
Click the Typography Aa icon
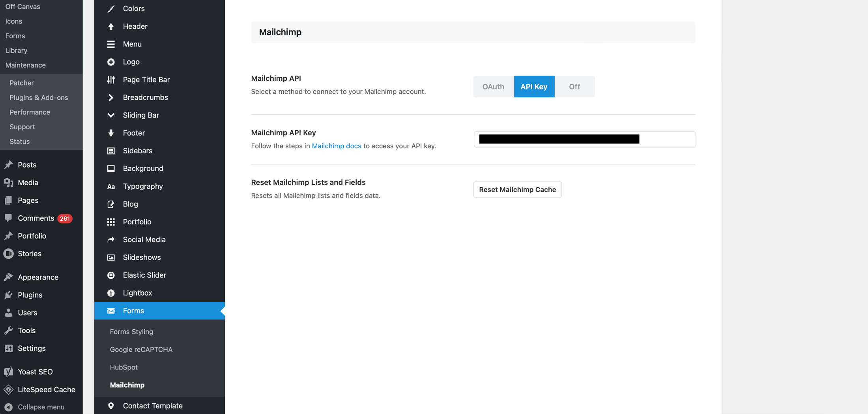point(111,186)
